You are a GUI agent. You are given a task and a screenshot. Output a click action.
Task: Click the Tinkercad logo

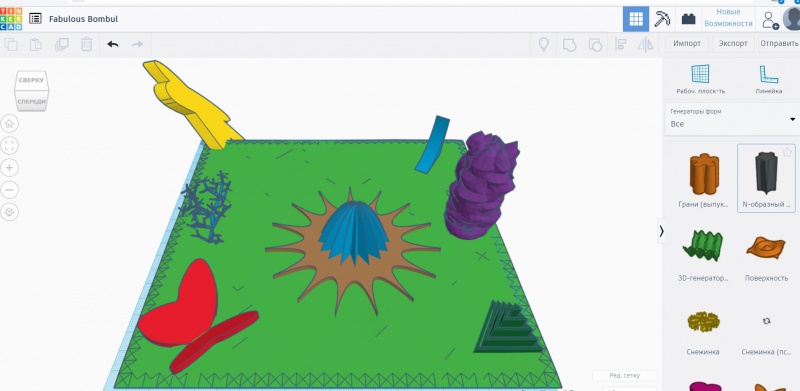click(11, 19)
